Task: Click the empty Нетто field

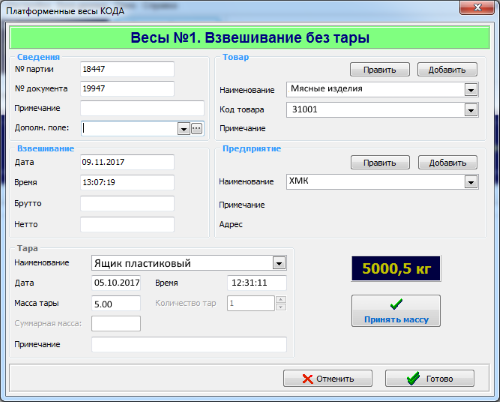Action: 127,224
